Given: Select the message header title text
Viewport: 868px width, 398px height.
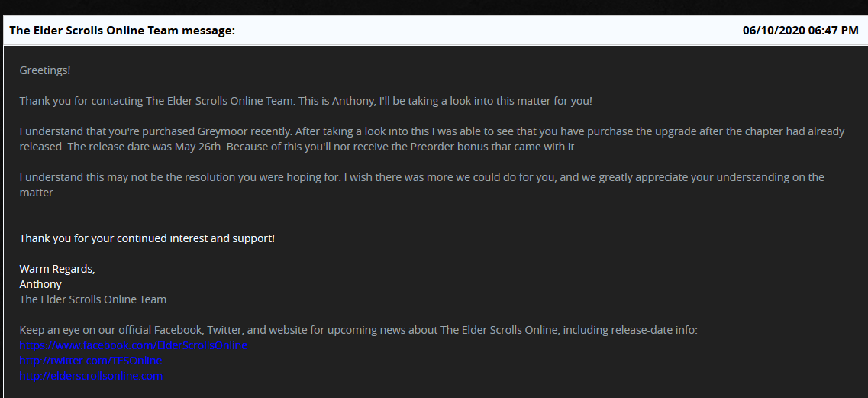Looking at the screenshot, I should [122, 31].
